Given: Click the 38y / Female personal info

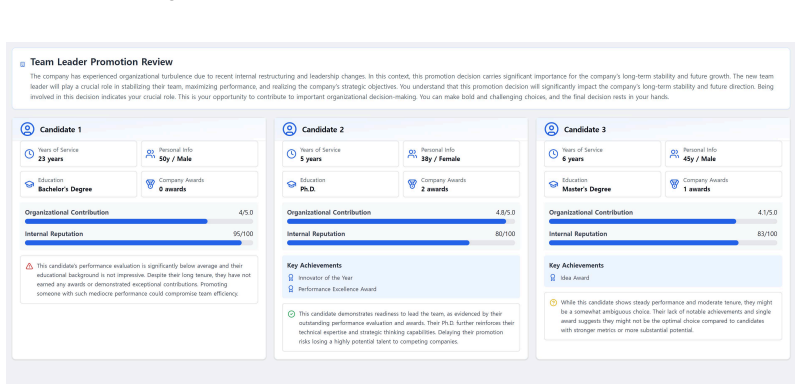Looking at the screenshot, I should [440, 159].
